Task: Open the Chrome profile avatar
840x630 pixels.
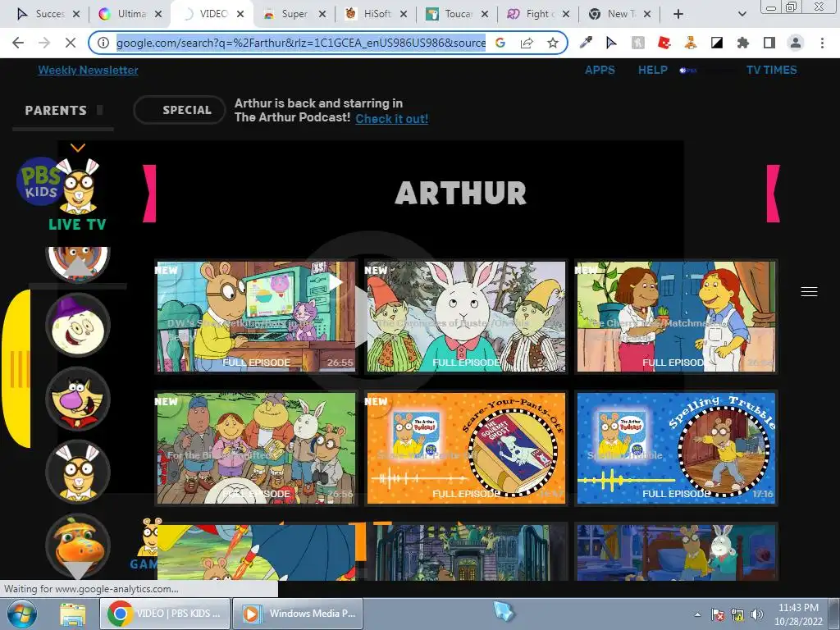Action: pyautogui.click(x=796, y=43)
